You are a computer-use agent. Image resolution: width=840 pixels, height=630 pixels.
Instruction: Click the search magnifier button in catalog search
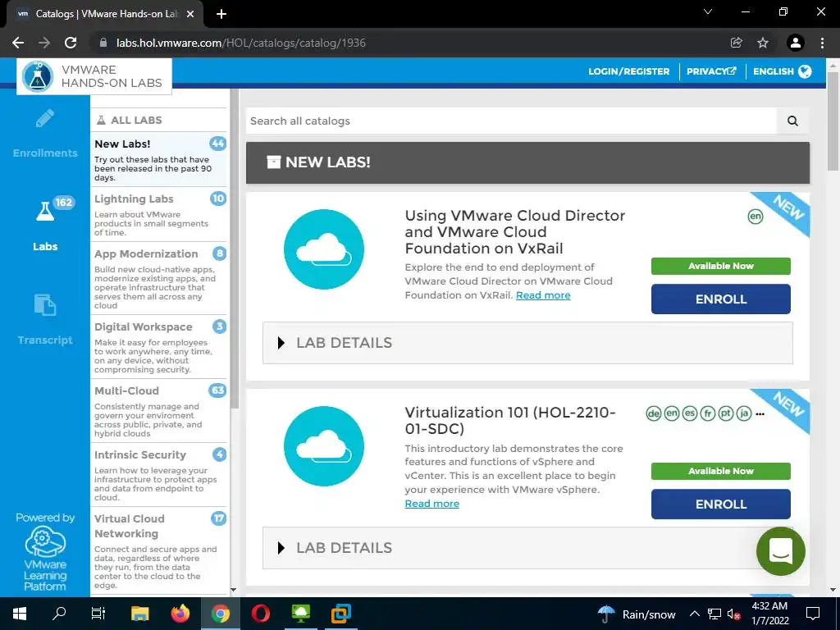793,121
